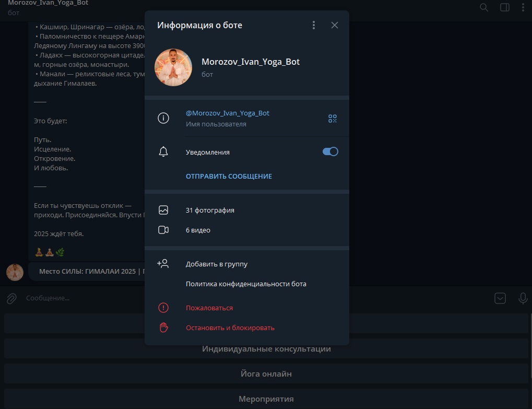This screenshot has width=532, height=409.
Task: Open search in chat header
Action: click(484, 7)
